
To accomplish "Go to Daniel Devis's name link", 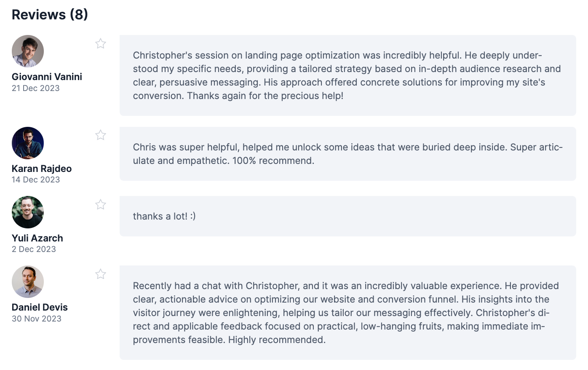I will 40,307.
